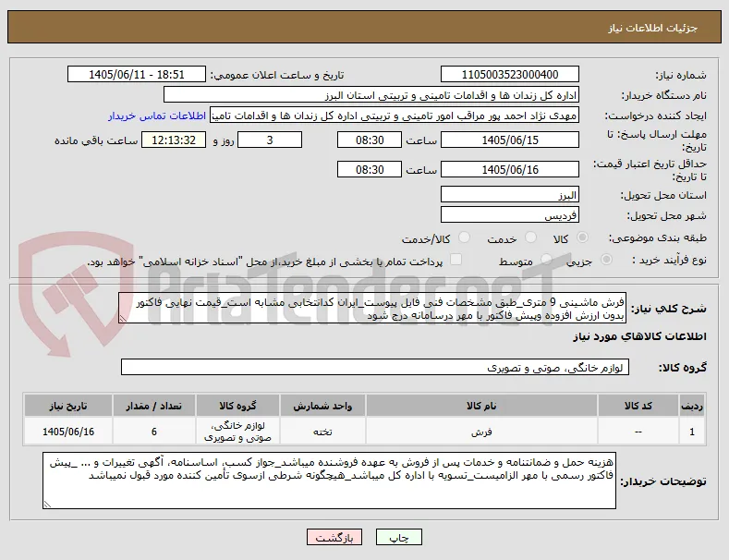Click the item name cell فرش
The height and width of the screenshot is (560, 729).
481,432
